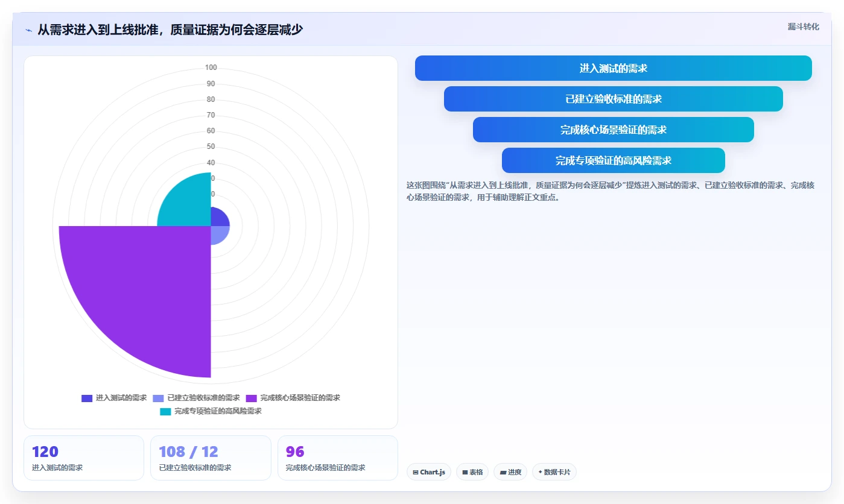Click the 50 axis label on chart
The height and width of the screenshot is (504, 844).
click(x=211, y=146)
